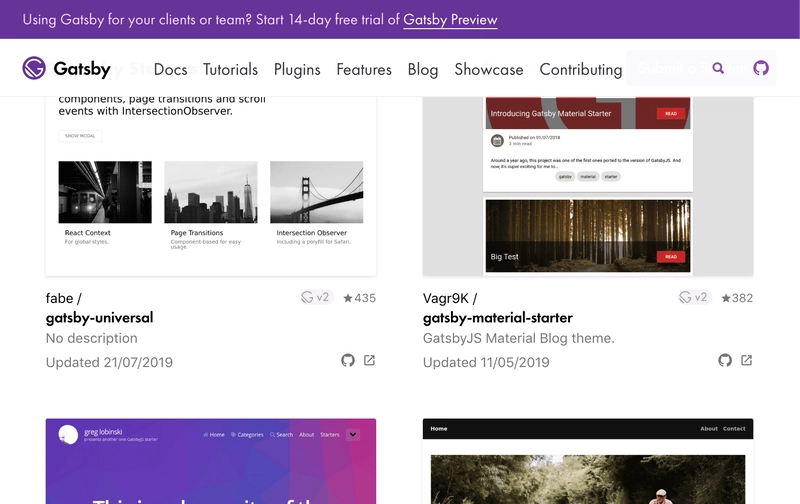Open the gatsby-material-starter preview thumbnail
The width and height of the screenshot is (800, 504).
click(x=588, y=186)
